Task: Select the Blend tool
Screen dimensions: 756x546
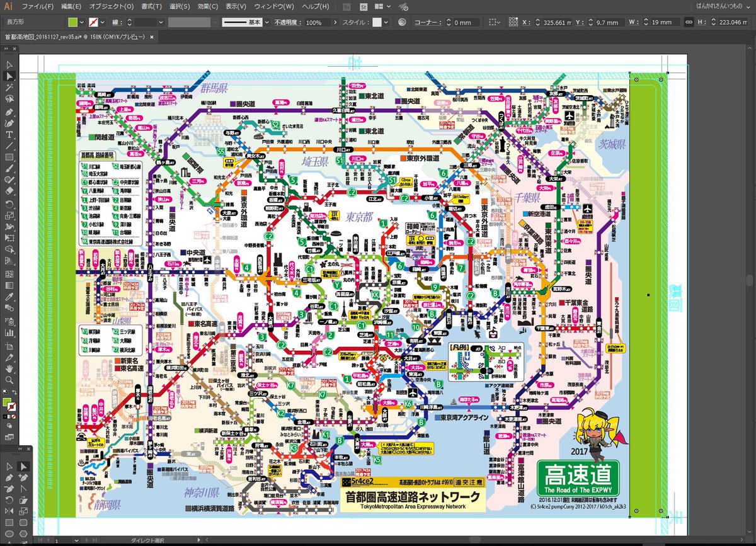Action: tap(9, 307)
